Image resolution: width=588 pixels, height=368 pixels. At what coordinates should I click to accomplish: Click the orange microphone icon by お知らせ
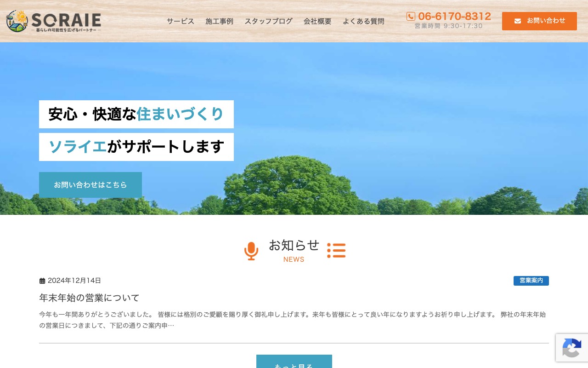tap(251, 251)
